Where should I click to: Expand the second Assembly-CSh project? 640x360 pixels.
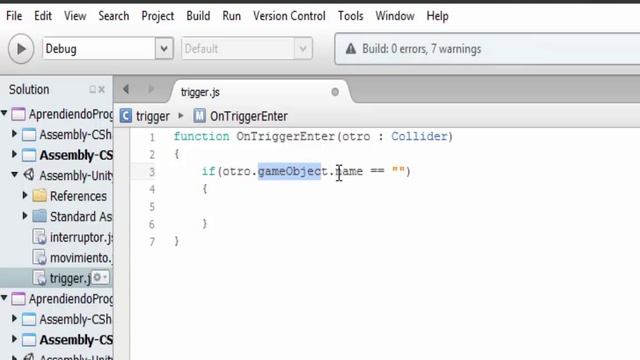pos(14,318)
